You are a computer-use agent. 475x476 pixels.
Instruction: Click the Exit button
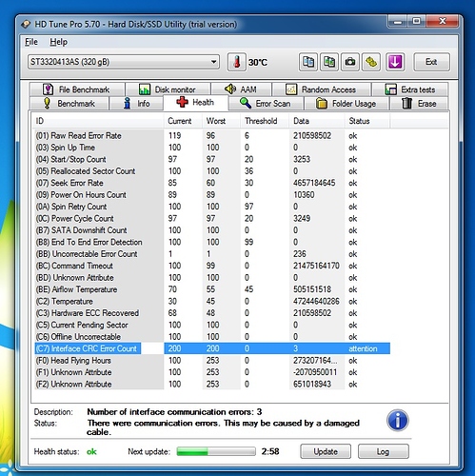[x=431, y=62]
